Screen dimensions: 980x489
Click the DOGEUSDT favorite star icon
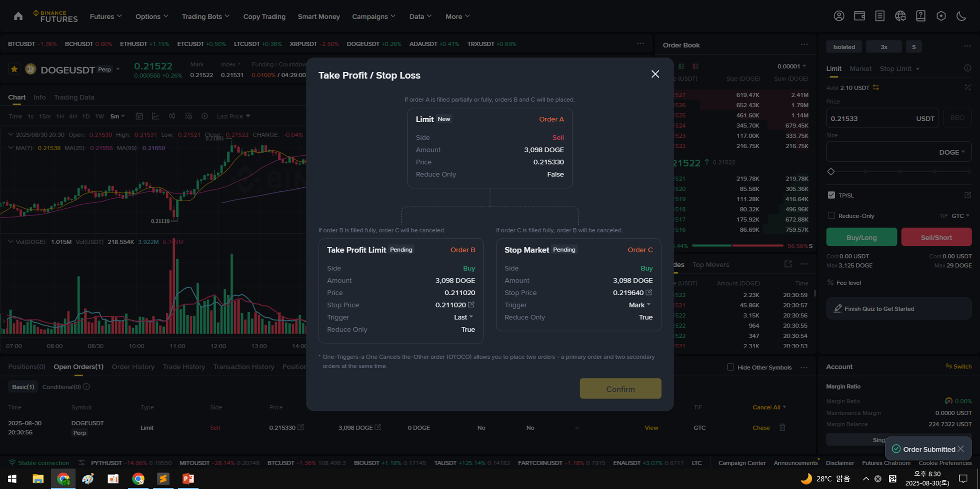tap(14, 69)
